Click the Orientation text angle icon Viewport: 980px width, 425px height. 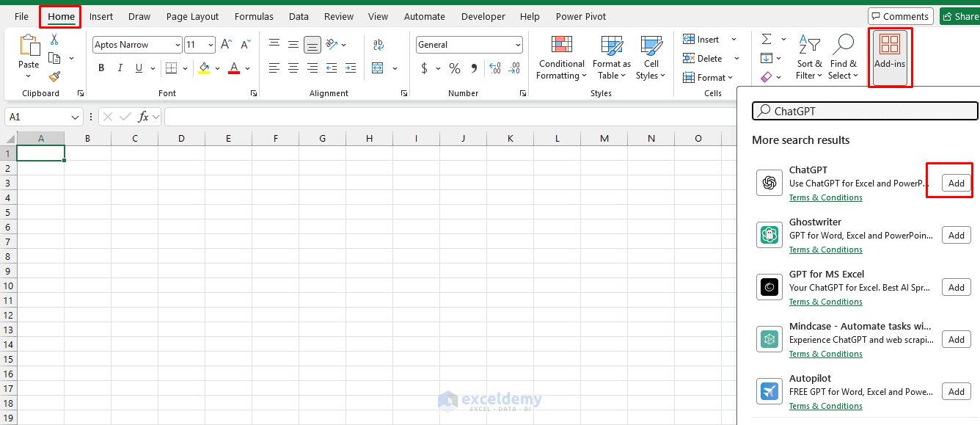pos(332,45)
